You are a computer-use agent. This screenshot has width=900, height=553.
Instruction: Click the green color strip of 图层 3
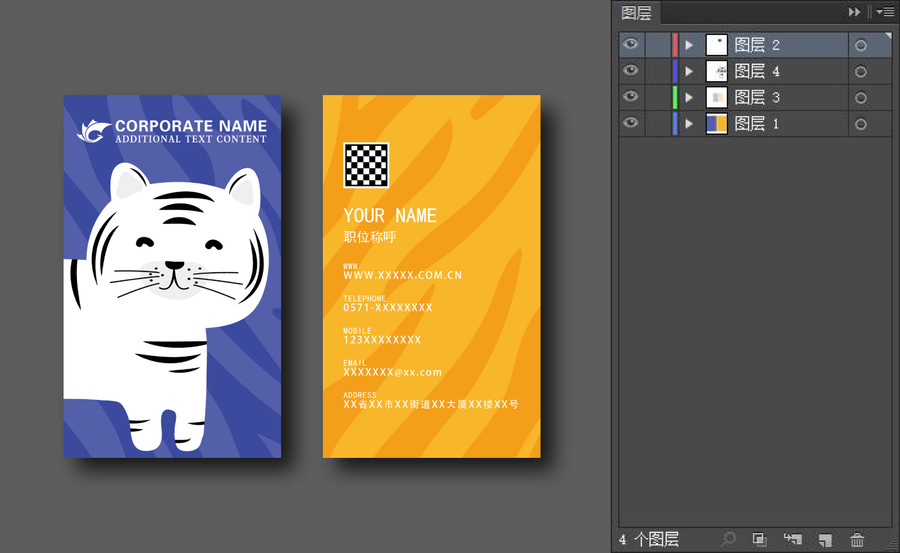(x=675, y=97)
